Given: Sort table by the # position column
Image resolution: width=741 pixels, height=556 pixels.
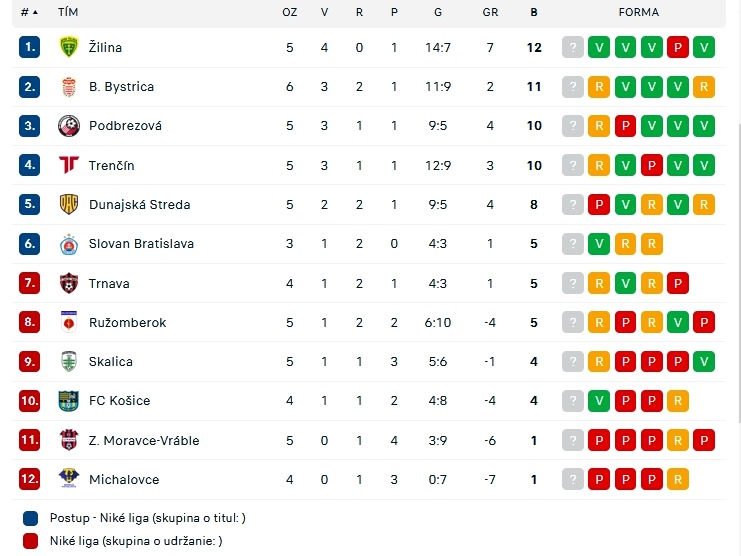Looking at the screenshot, I should click(x=29, y=12).
